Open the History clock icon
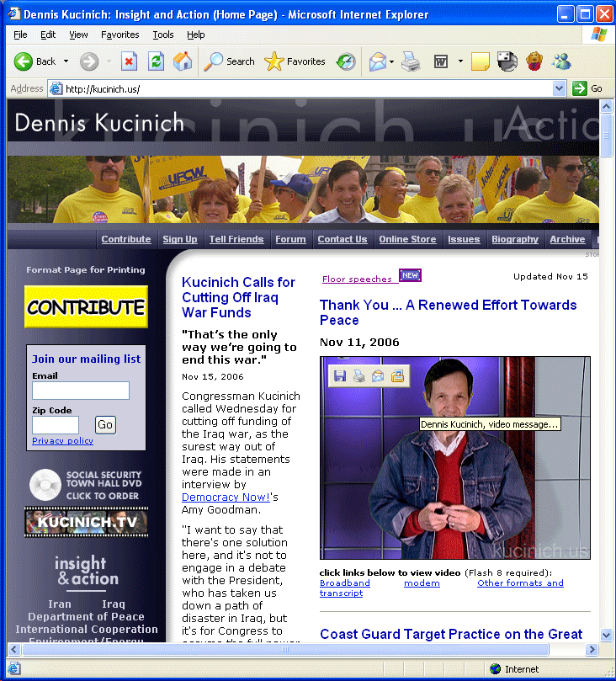This screenshot has height=681, width=616. [x=346, y=61]
